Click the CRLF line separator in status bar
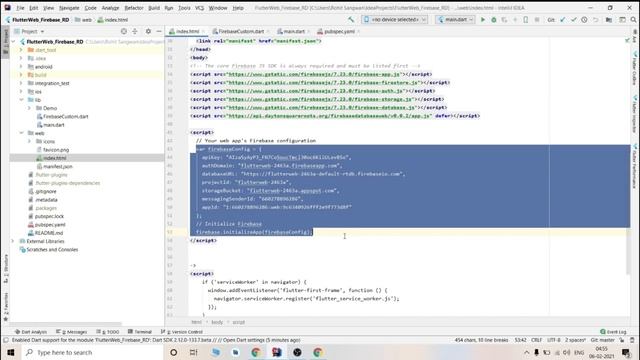The height and width of the screenshot is (360, 640). pyautogui.click(x=536, y=340)
